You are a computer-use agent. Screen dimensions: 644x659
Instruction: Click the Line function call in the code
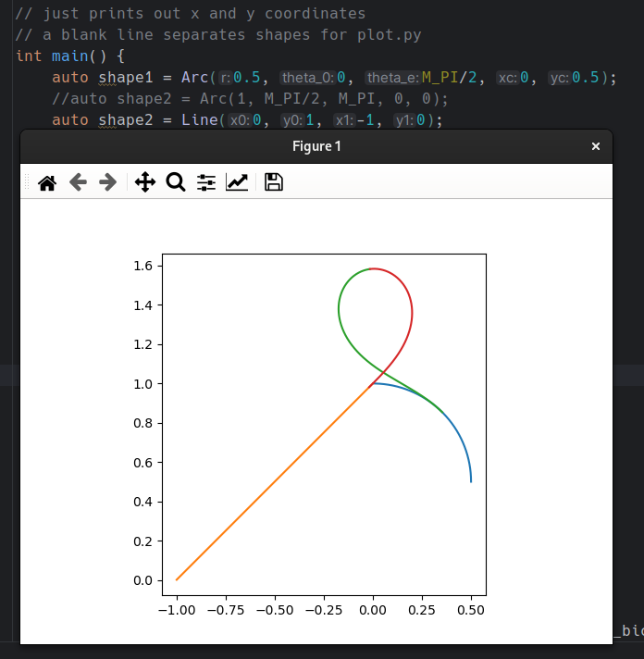pyautogui.click(x=199, y=120)
